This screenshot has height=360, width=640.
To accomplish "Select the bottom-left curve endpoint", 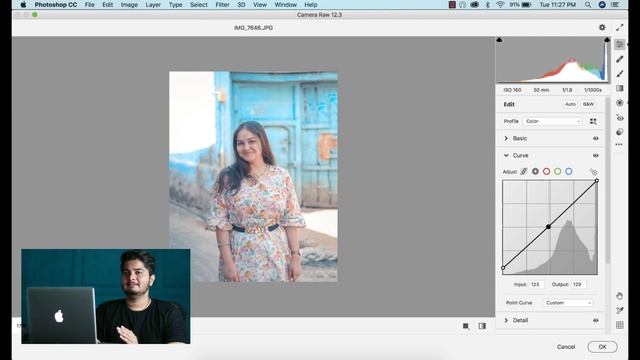I will click(x=503, y=268).
